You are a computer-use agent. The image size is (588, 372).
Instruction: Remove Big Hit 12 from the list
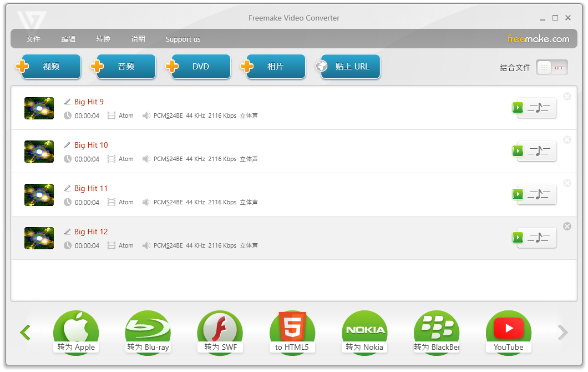[567, 226]
